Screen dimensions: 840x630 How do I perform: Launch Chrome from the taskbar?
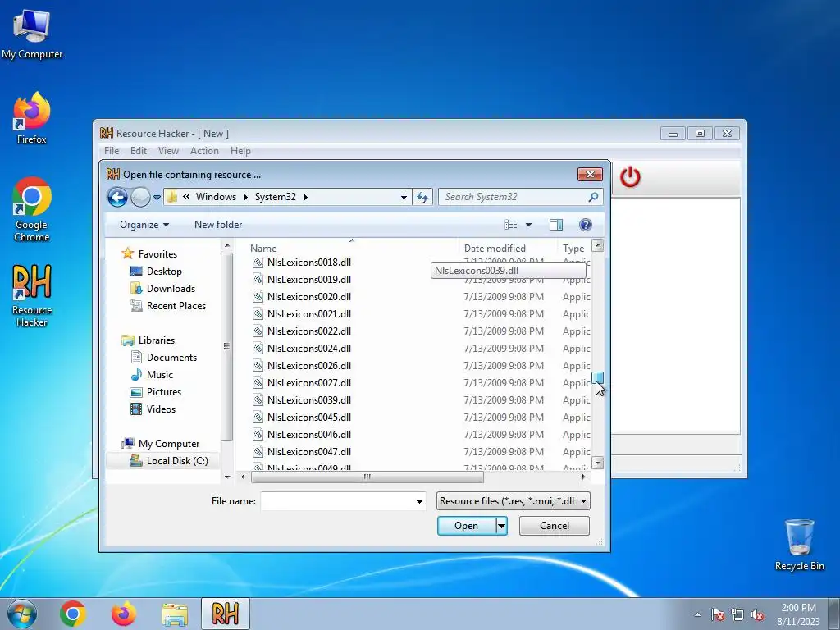73,614
